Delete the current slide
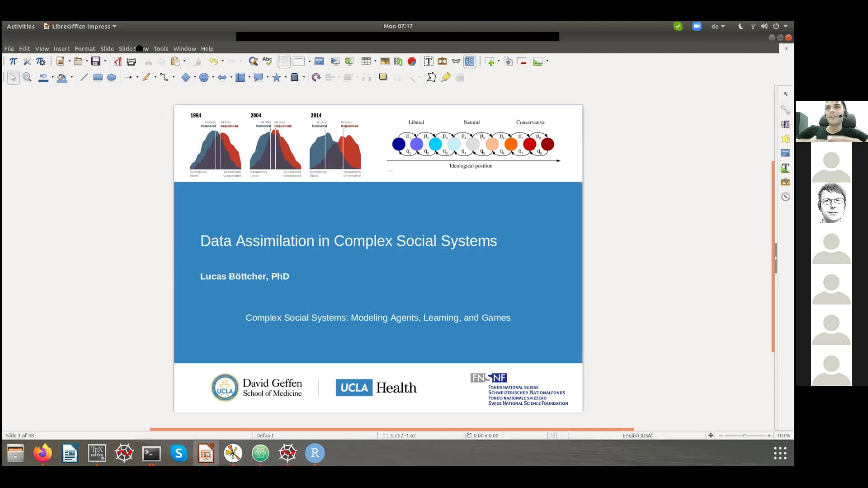This screenshot has width=868, height=488. pos(522,61)
